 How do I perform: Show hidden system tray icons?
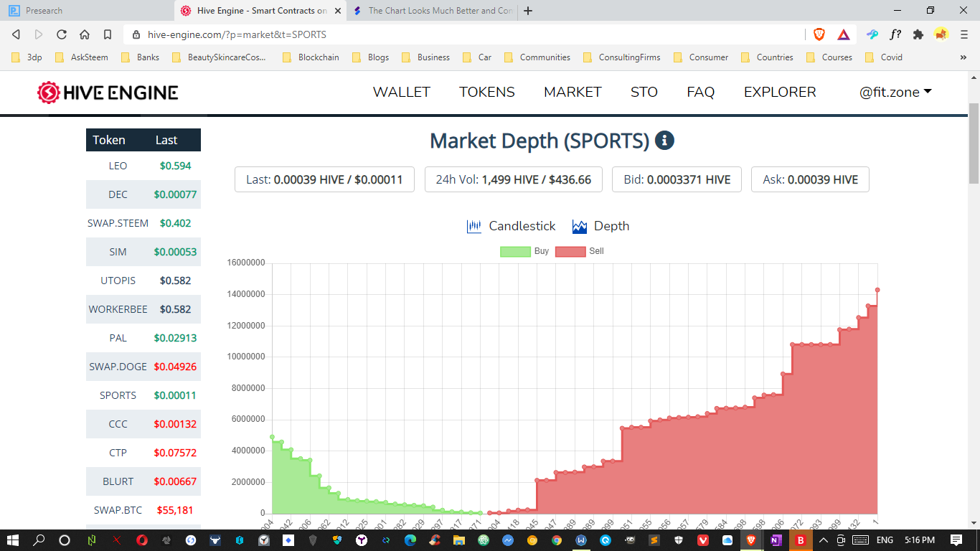click(824, 540)
